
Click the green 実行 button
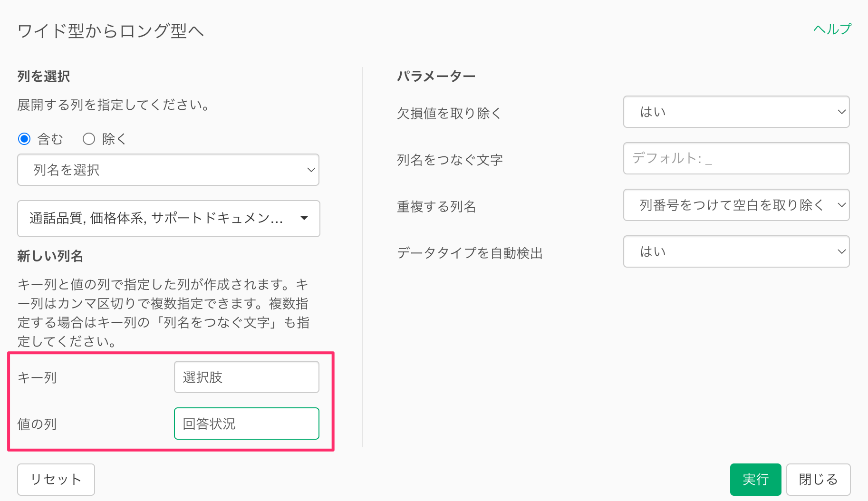[755, 479]
